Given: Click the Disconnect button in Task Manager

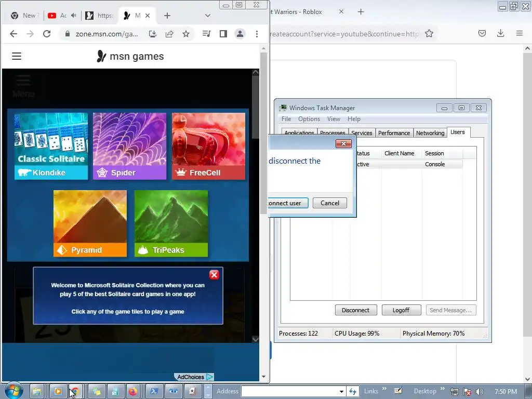Looking at the screenshot, I should 355,310.
